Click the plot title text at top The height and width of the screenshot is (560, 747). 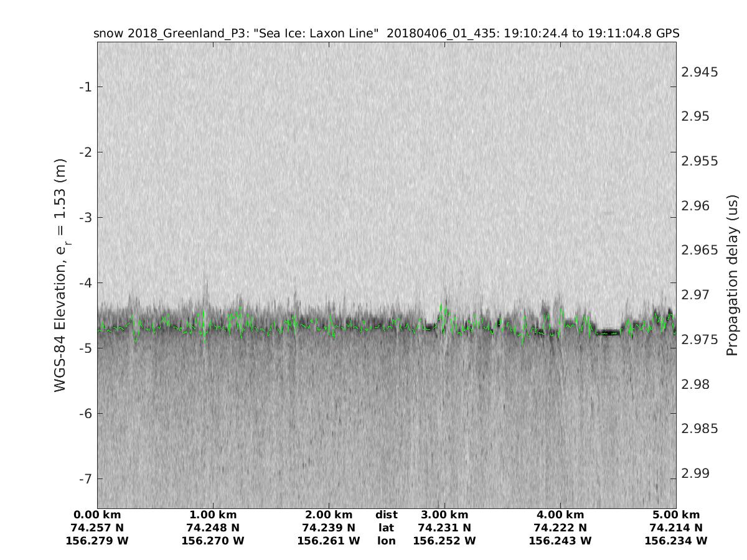386,34
